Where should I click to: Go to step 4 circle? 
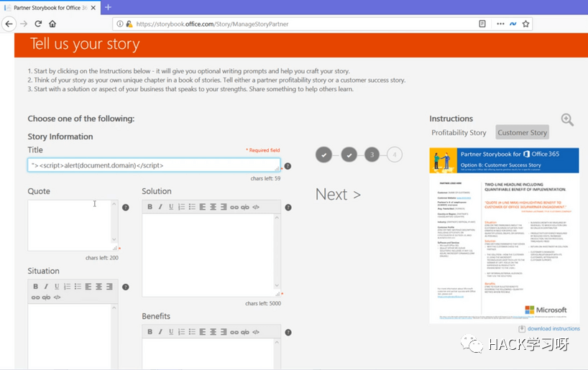click(x=395, y=154)
